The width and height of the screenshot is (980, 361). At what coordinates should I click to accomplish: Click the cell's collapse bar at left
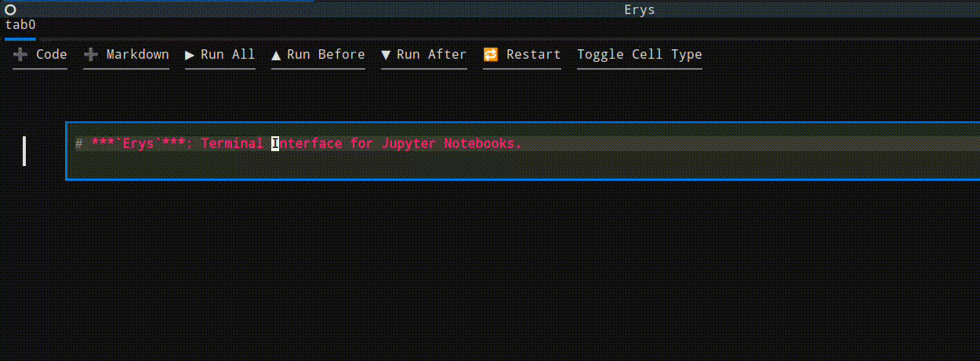24,151
